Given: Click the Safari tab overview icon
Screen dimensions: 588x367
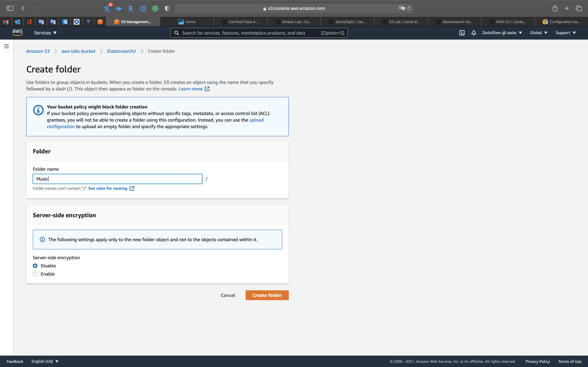Looking at the screenshot, I should [x=579, y=8].
